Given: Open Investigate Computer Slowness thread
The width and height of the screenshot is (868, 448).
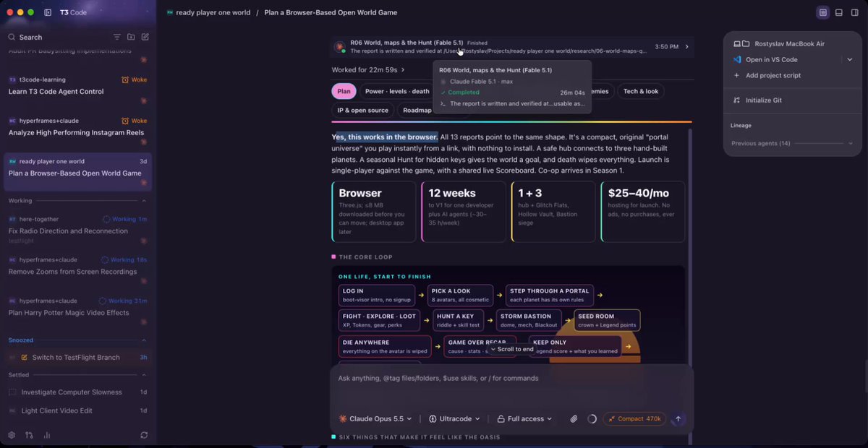Looking at the screenshot, I should point(77,392).
